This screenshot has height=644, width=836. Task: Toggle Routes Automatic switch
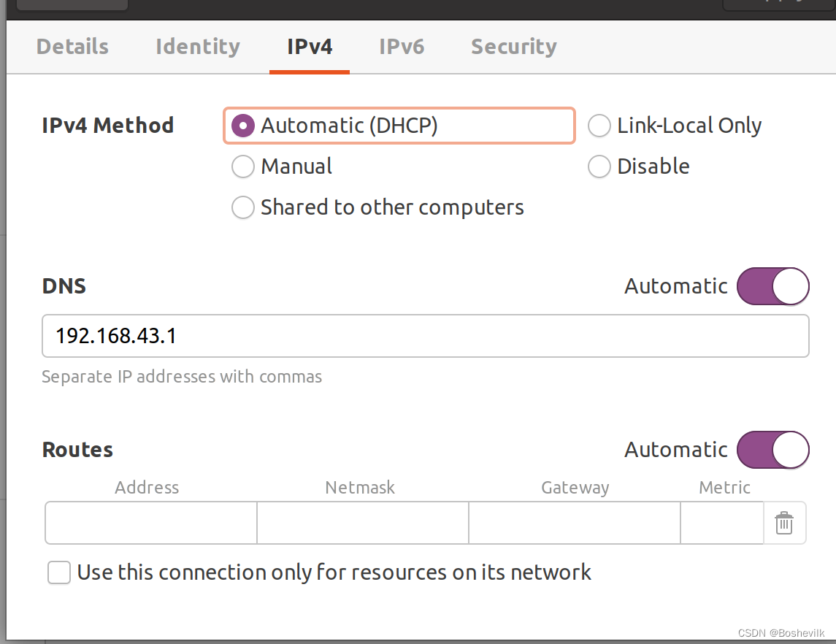pyautogui.click(x=772, y=450)
